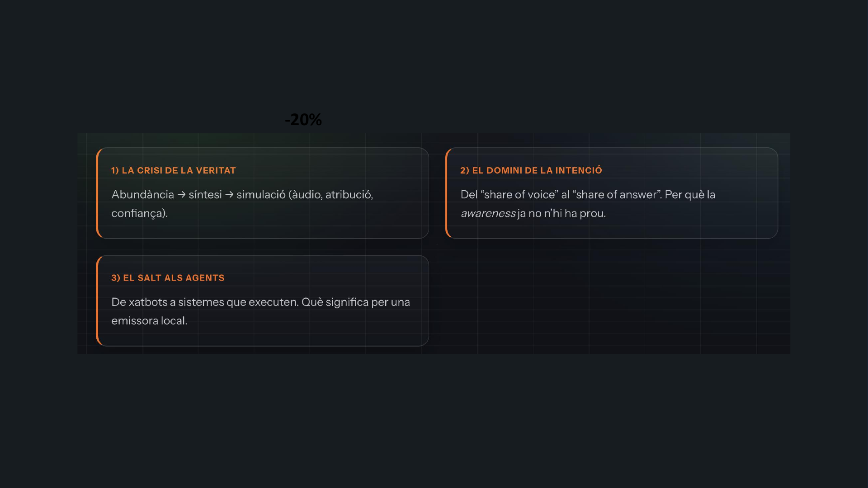Click orange accent bar of "El domini de la intenció" card
The height and width of the screenshot is (488, 868).
(x=446, y=193)
